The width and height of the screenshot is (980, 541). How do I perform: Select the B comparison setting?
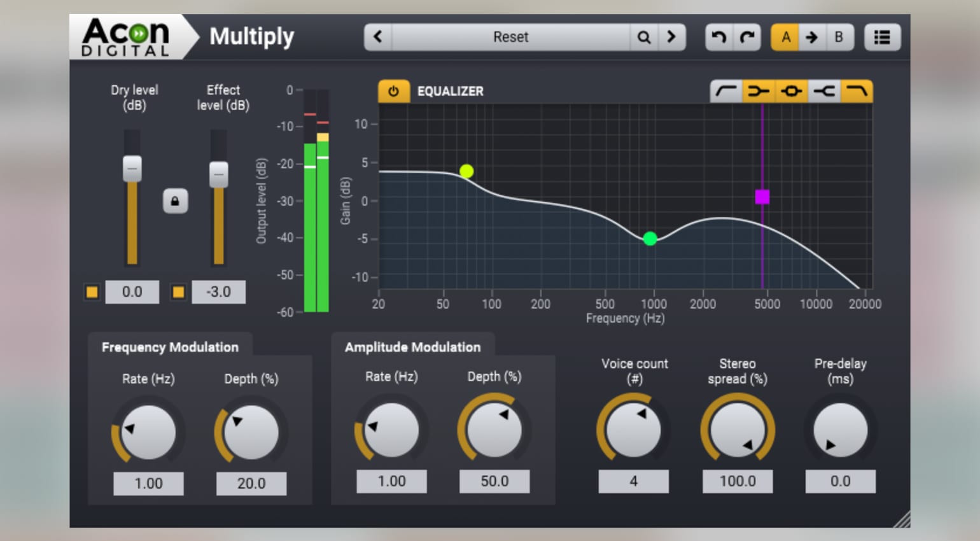[x=839, y=37]
